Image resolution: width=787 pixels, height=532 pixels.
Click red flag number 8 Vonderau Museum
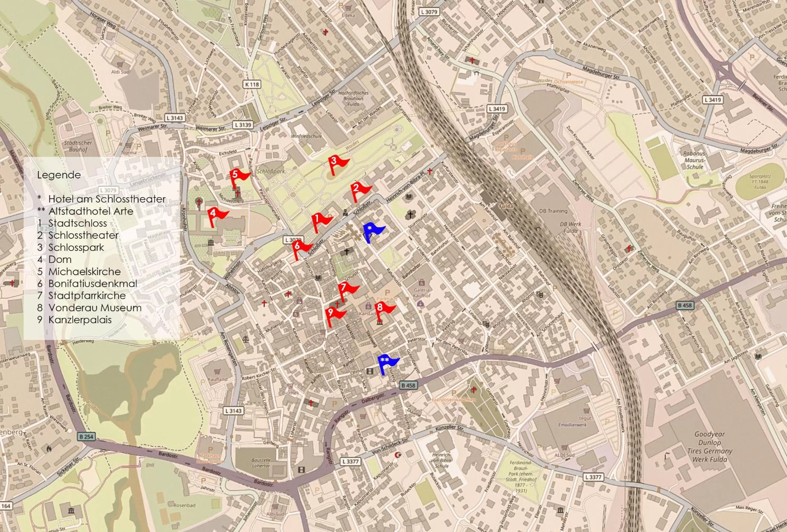click(x=383, y=308)
